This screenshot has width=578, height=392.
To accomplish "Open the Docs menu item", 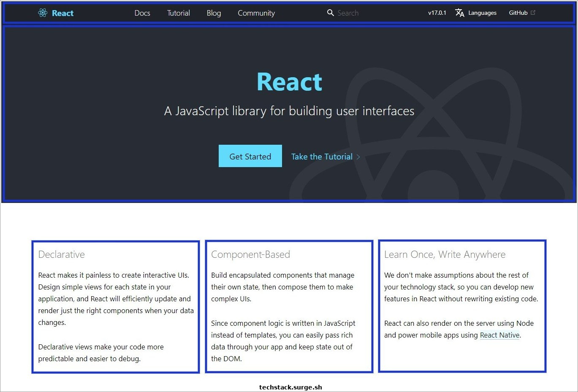I will (142, 13).
